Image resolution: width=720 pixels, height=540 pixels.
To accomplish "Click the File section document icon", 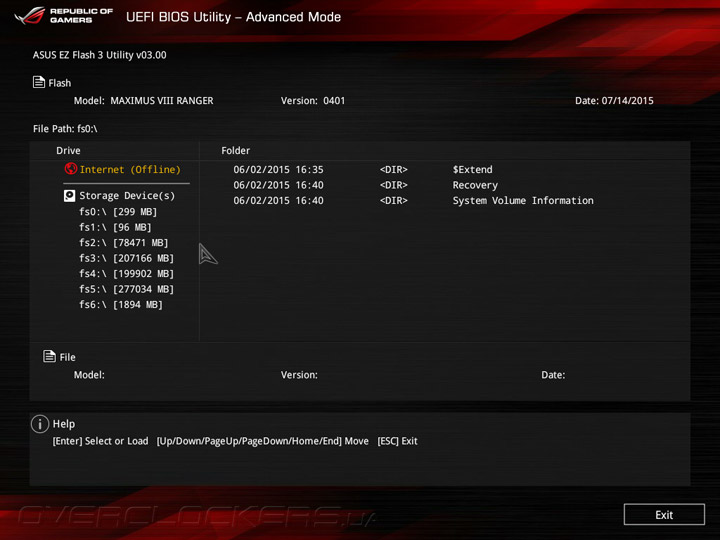I will click(49, 356).
